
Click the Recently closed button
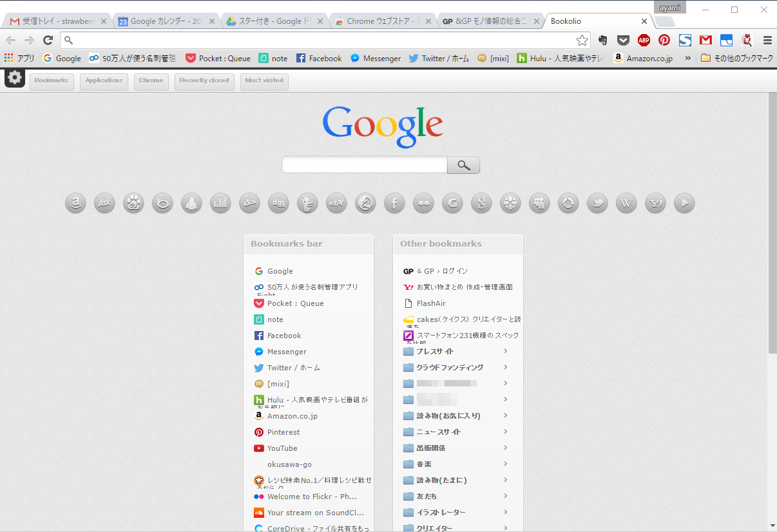pos(204,81)
